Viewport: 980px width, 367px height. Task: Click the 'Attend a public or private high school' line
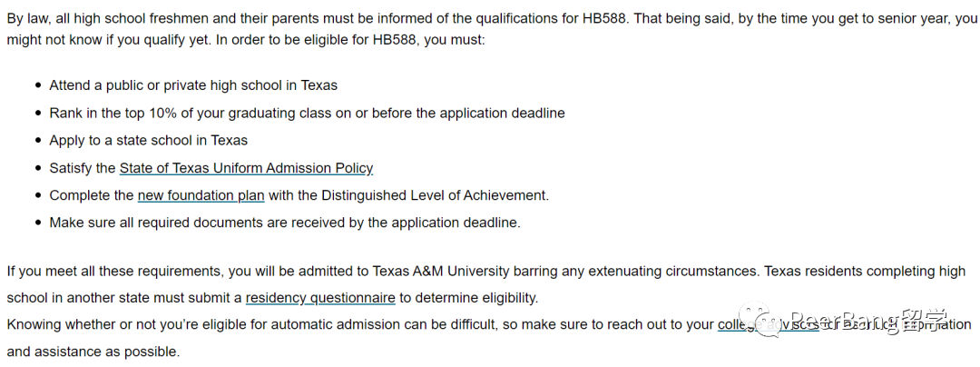click(193, 85)
